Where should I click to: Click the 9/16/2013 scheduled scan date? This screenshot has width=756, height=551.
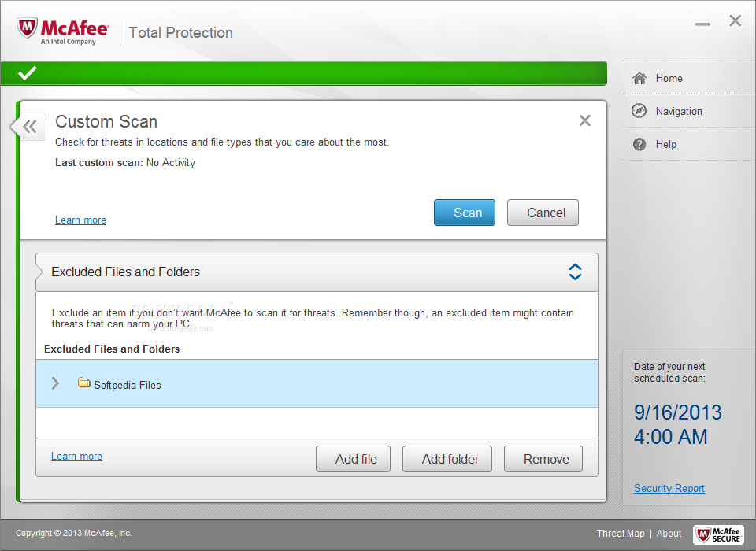677,412
